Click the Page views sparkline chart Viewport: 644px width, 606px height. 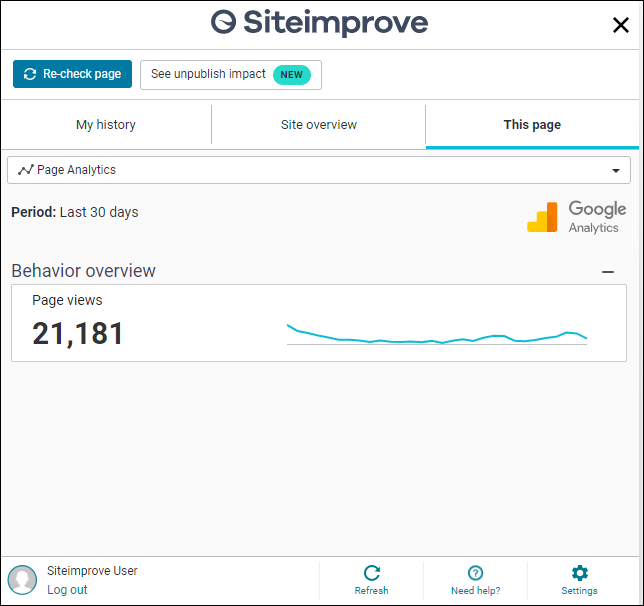tap(437, 334)
